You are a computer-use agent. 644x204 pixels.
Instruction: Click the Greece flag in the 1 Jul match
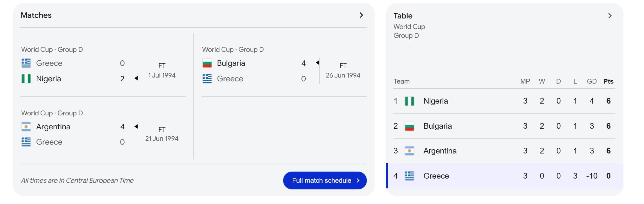click(26, 63)
